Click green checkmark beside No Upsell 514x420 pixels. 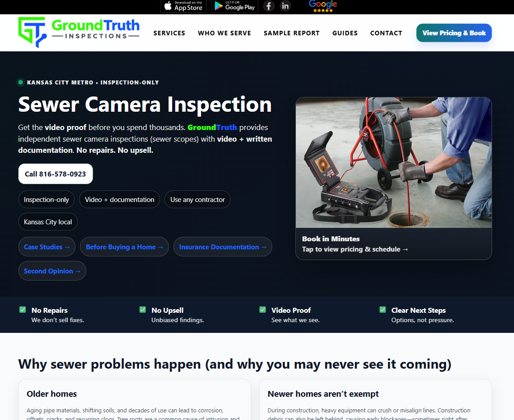coord(143,310)
